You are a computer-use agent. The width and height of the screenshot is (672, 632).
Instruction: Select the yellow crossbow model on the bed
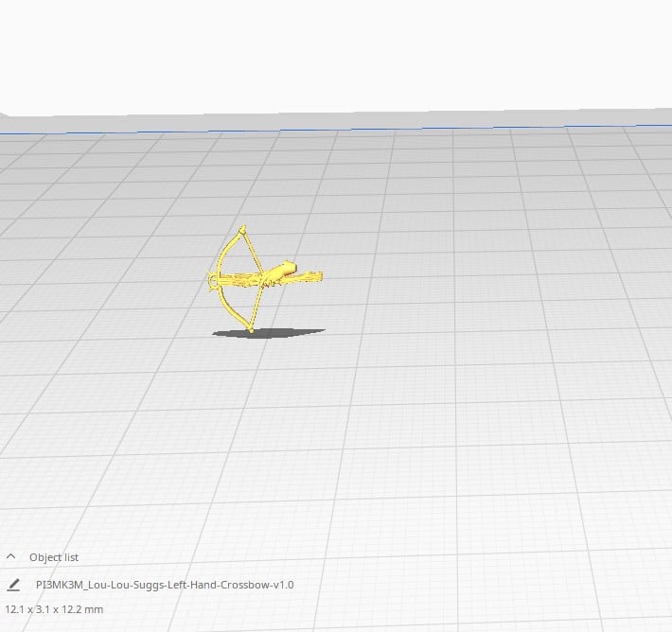263,278
